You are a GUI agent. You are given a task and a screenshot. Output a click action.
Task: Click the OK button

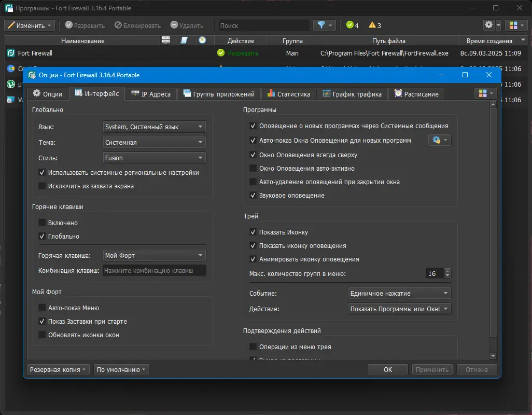click(x=388, y=369)
